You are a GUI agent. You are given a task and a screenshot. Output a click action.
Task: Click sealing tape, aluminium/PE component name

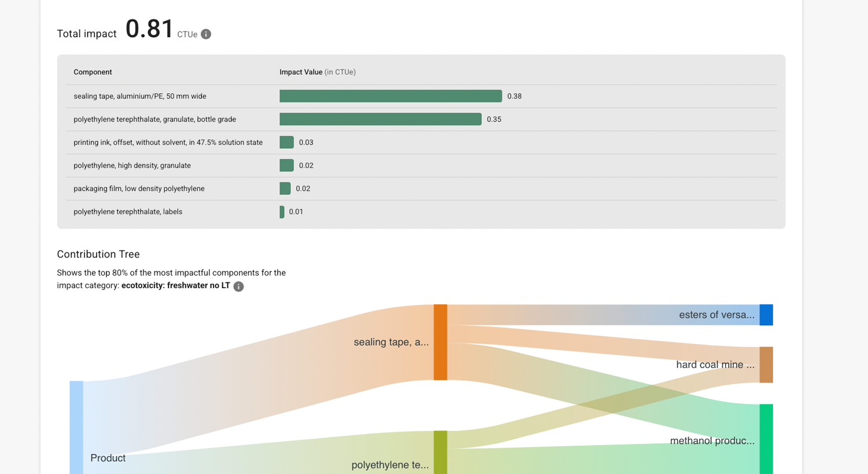pos(139,96)
